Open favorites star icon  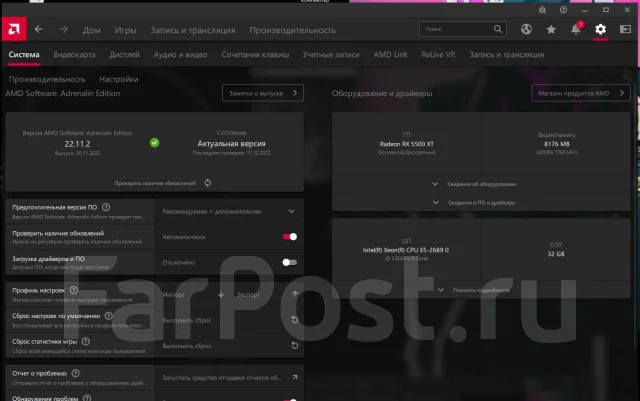[551, 29]
